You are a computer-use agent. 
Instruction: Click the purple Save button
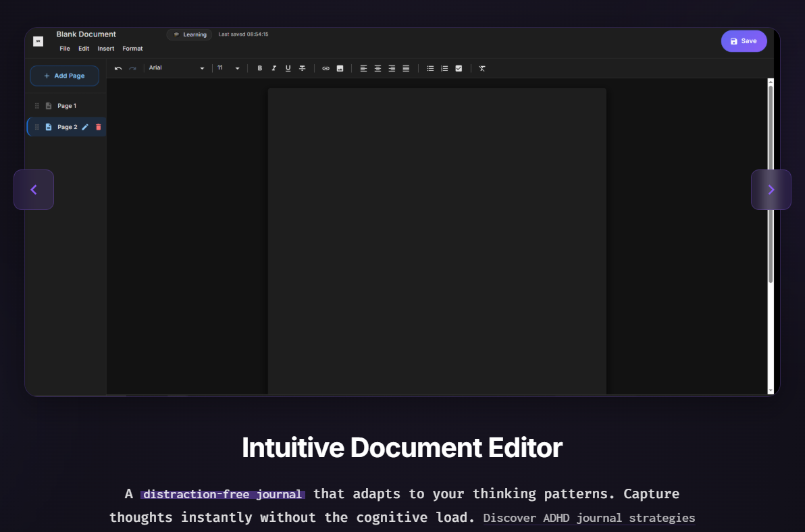[744, 41]
